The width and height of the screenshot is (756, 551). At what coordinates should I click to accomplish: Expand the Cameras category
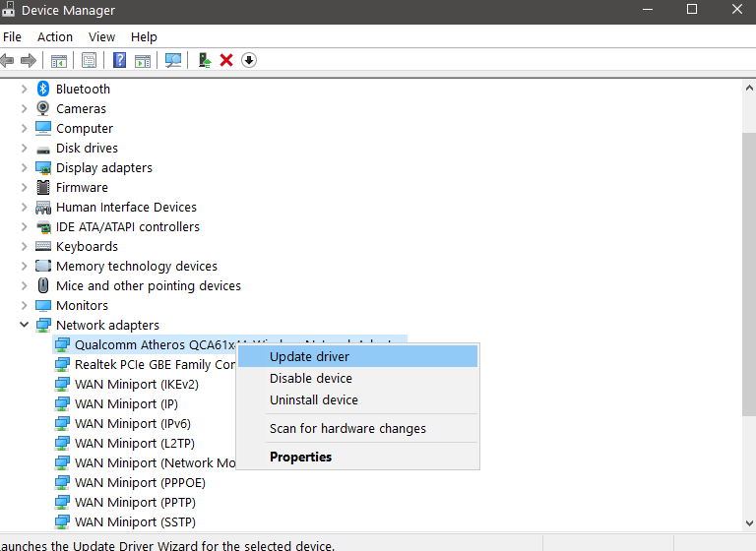tap(25, 108)
